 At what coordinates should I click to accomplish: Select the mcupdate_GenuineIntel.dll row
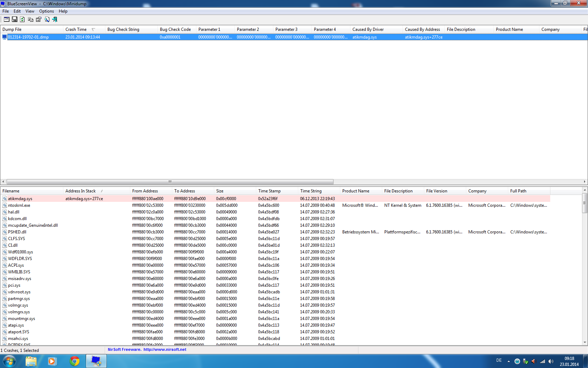coord(275,225)
